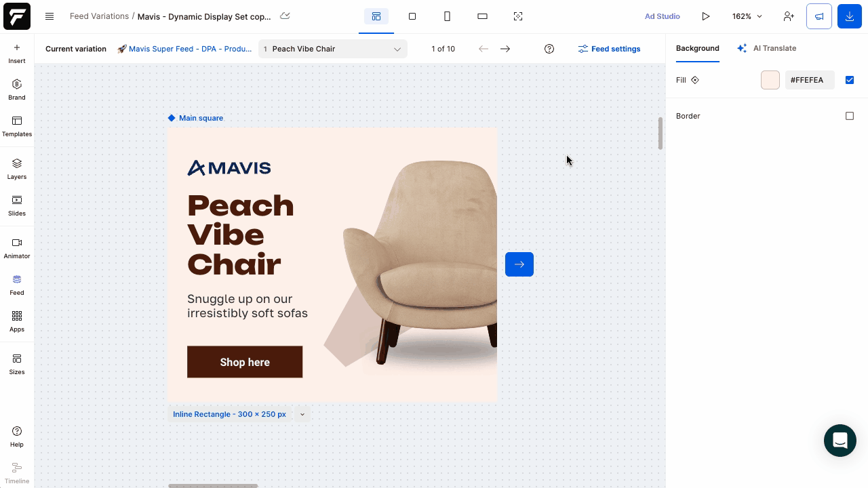Open the chat support widget
Viewport: 868px width, 488px height.
coord(840,441)
